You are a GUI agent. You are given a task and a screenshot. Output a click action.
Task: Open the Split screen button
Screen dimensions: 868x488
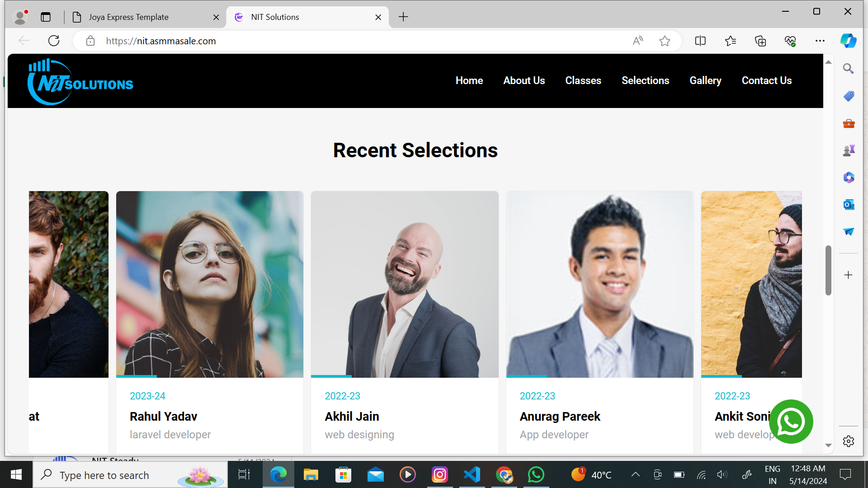pos(700,41)
